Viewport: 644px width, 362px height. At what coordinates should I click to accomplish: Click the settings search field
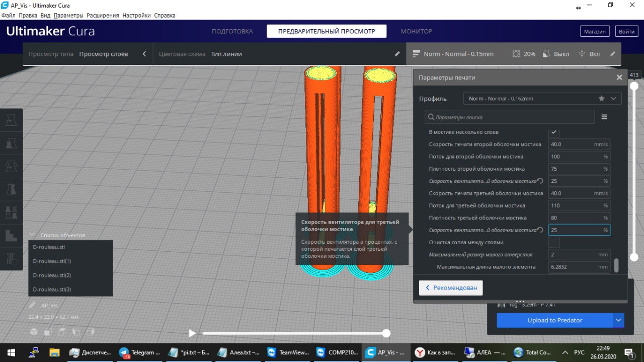click(x=510, y=117)
